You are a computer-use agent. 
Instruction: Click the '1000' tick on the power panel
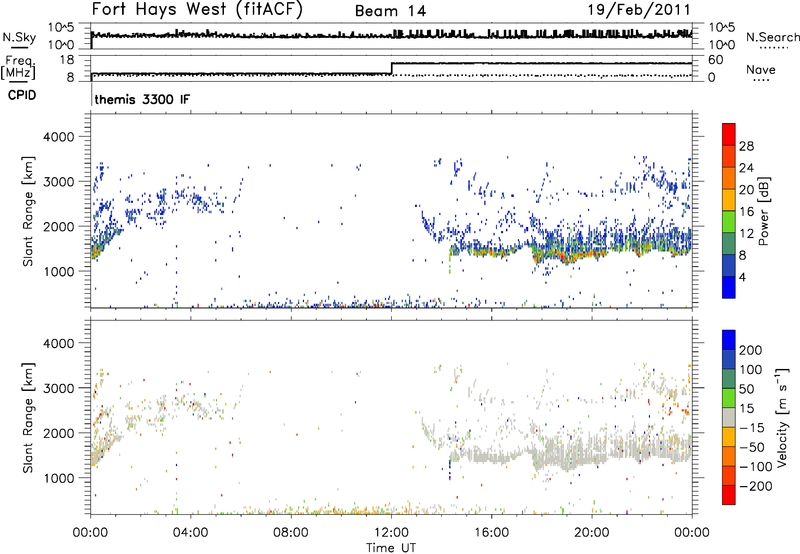click(58, 271)
